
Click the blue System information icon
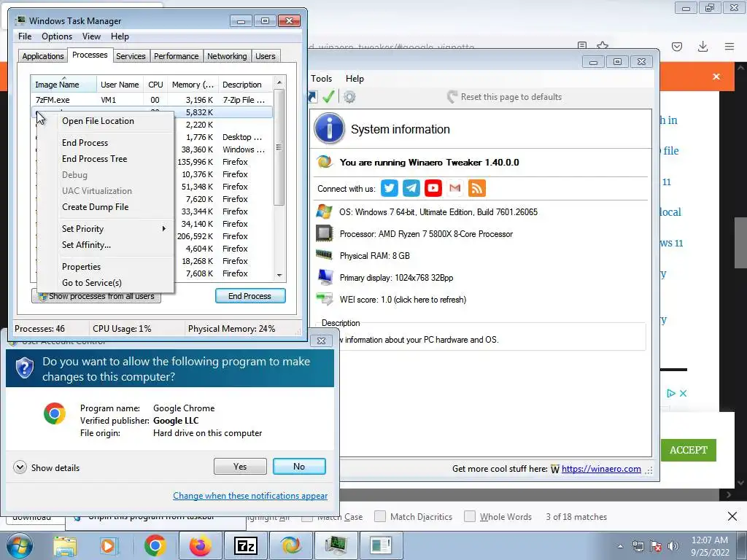tap(329, 129)
